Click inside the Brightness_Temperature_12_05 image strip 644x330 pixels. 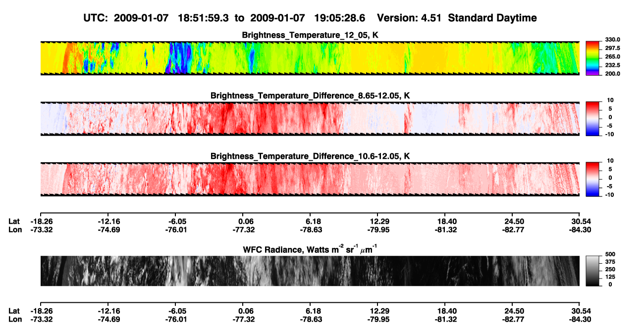coord(310,57)
